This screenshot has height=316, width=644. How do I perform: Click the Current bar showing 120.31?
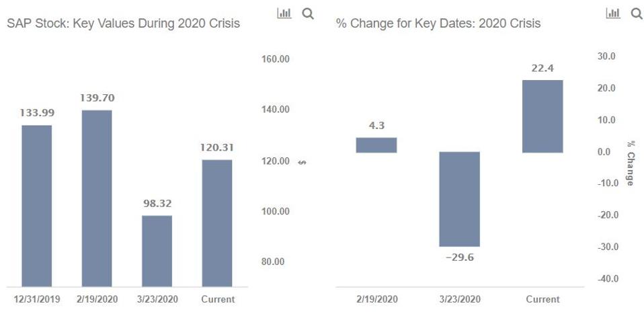(217, 223)
